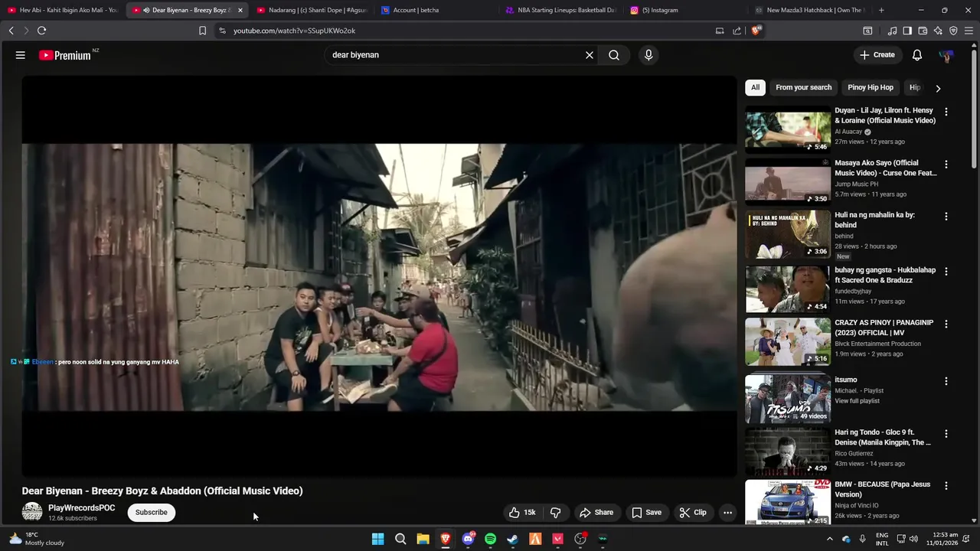Select Pinoy Hip Hop chip
The height and width of the screenshot is (551, 980).
[871, 87]
